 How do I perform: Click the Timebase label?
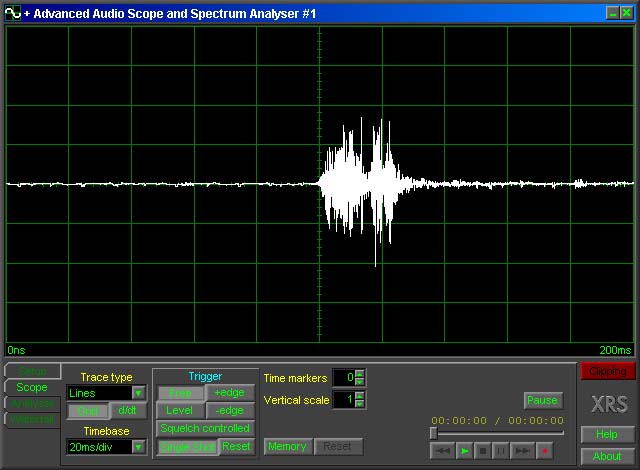click(107, 431)
